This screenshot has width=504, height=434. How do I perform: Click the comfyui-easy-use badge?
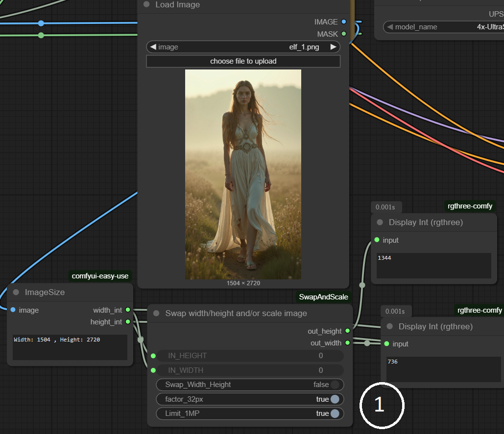pyautogui.click(x=100, y=276)
